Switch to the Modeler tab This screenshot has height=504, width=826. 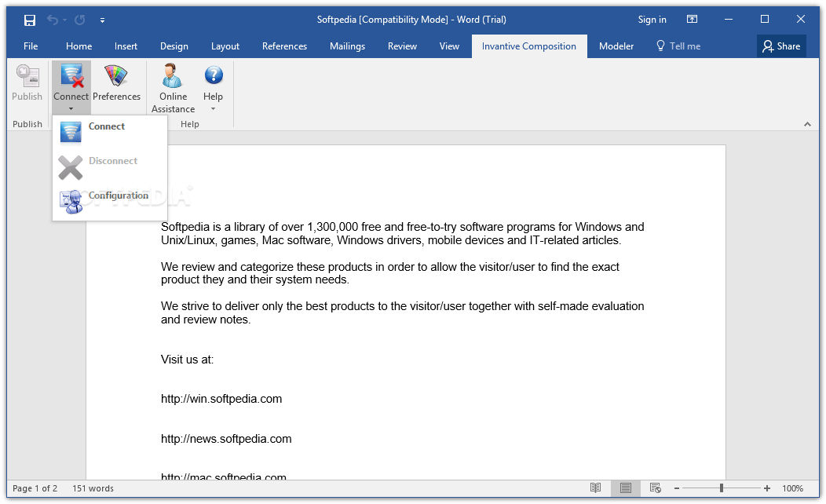(x=616, y=46)
